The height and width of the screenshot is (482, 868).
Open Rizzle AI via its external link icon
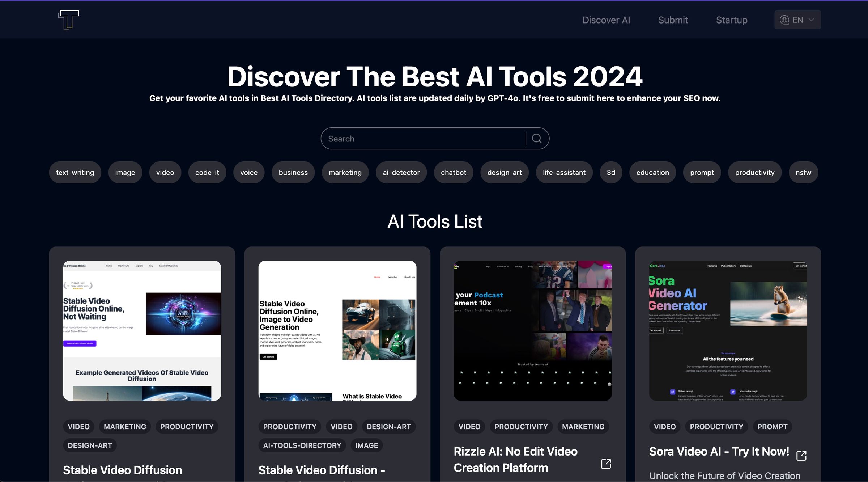click(x=605, y=464)
